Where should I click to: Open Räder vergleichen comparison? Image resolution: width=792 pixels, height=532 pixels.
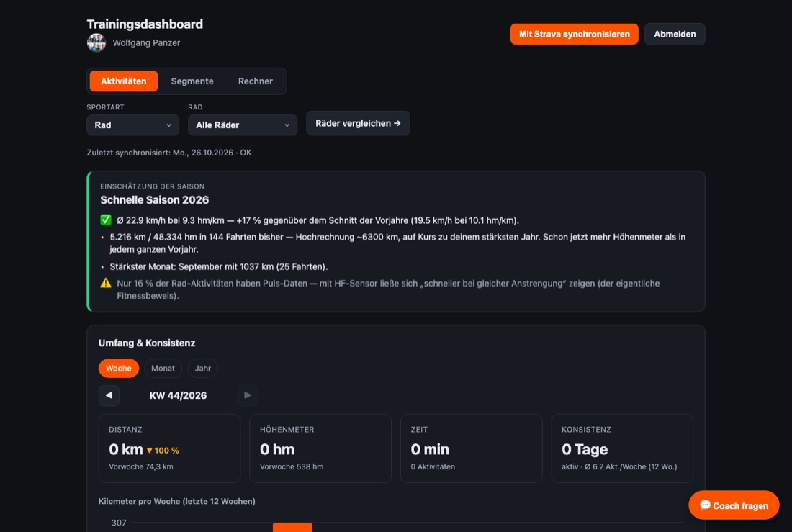click(x=358, y=123)
